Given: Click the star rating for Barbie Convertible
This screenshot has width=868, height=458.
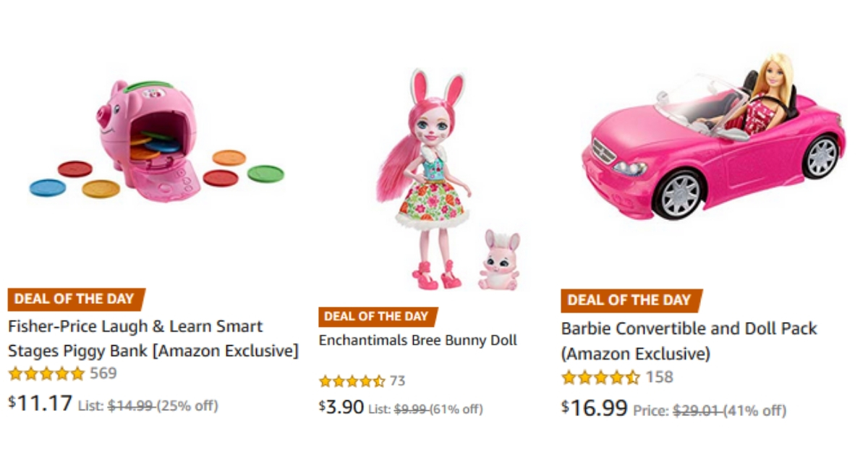Looking at the screenshot, I should [600, 377].
